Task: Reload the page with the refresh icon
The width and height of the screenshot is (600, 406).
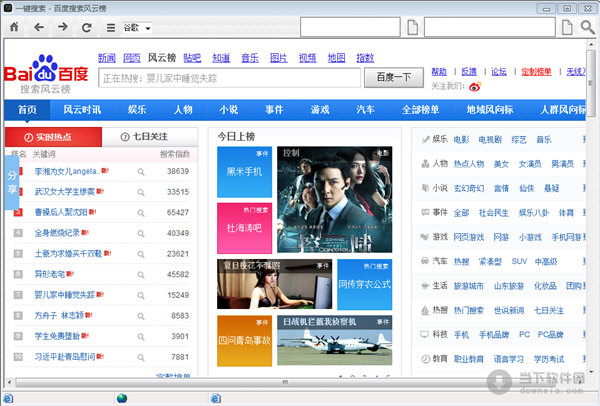Action: click(87, 27)
